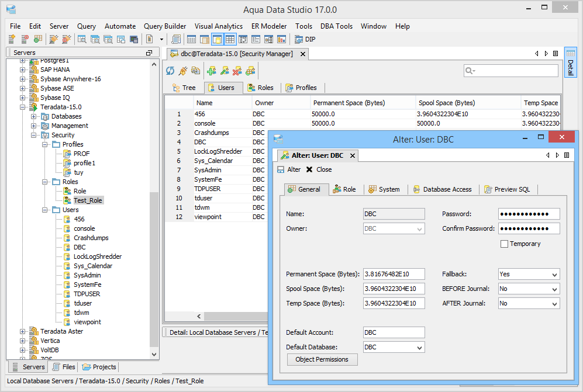Click the copy script icon in Security Manager
Image resolution: width=583 pixels, height=392 pixels.
point(195,71)
